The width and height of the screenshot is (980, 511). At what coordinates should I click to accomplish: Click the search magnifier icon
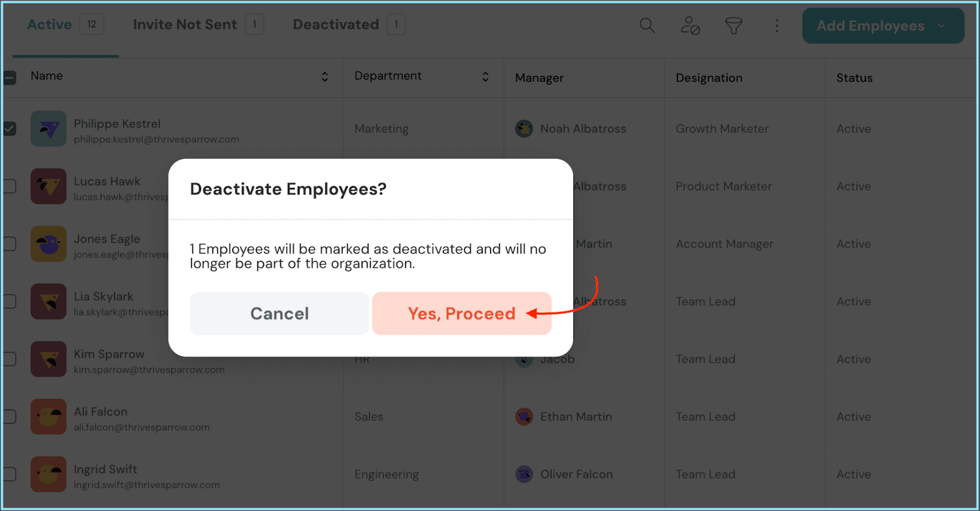pos(647,25)
